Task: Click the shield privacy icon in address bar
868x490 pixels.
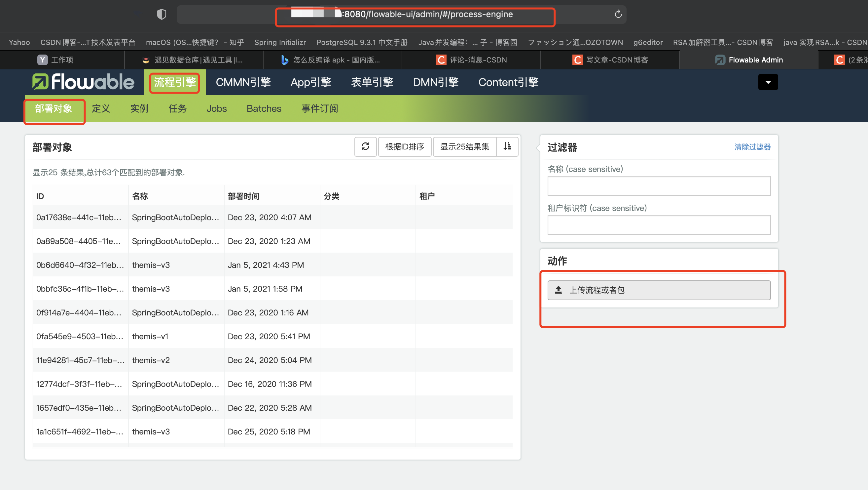Action: coord(162,14)
